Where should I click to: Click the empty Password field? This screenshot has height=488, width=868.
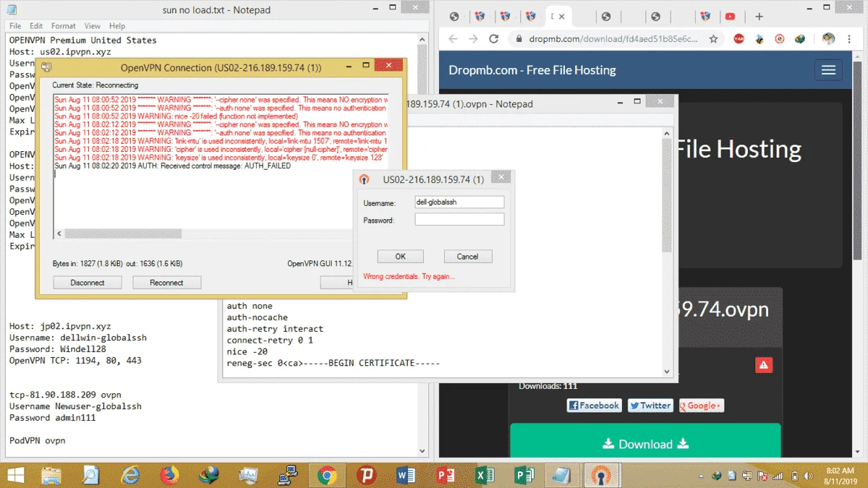coord(459,219)
